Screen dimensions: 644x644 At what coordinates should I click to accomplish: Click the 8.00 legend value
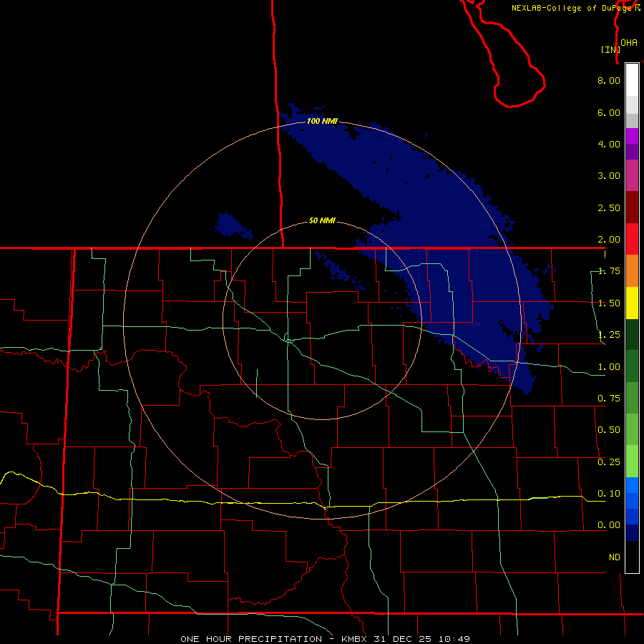609,80
